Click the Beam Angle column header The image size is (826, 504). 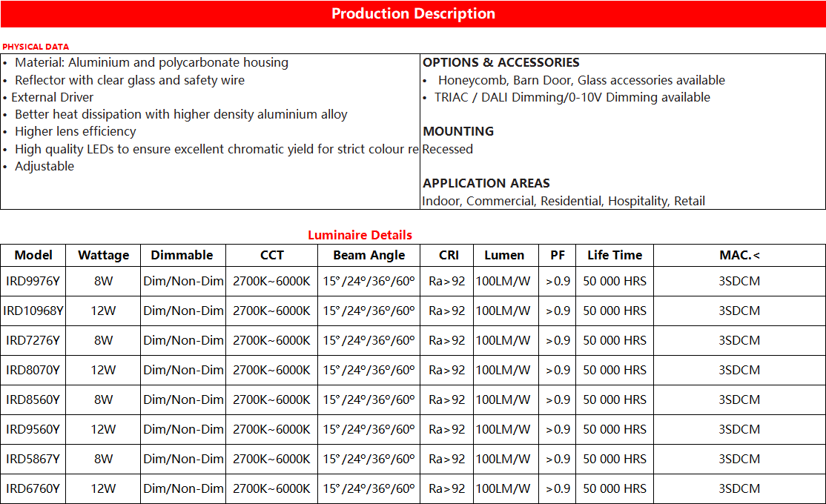click(x=369, y=255)
